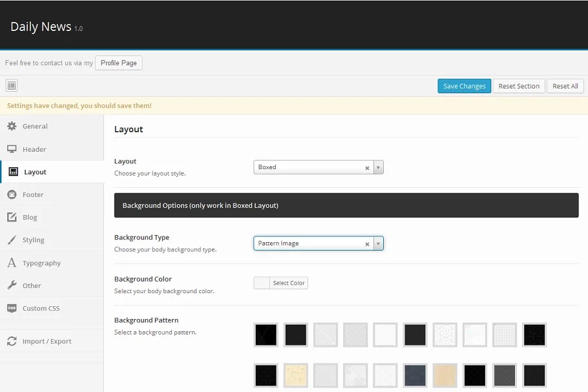Click the Blog pencil icon
Image resolution: width=588 pixels, height=392 pixels.
[x=12, y=217]
